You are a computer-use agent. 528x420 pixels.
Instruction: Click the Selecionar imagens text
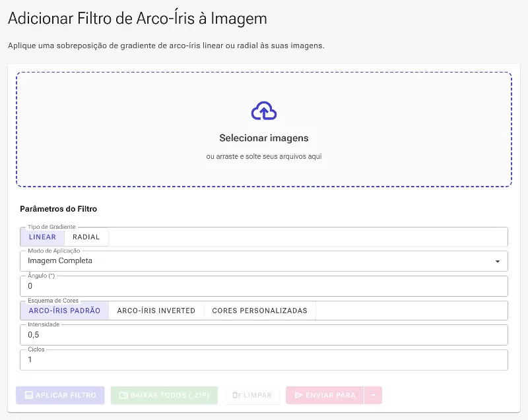tap(264, 138)
